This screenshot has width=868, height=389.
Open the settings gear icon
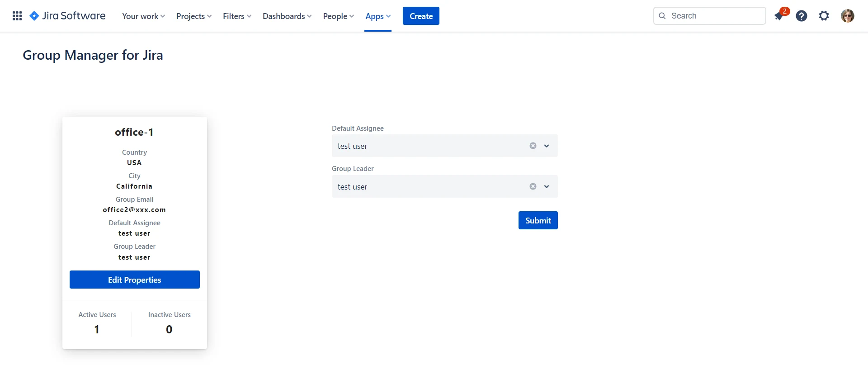(824, 16)
